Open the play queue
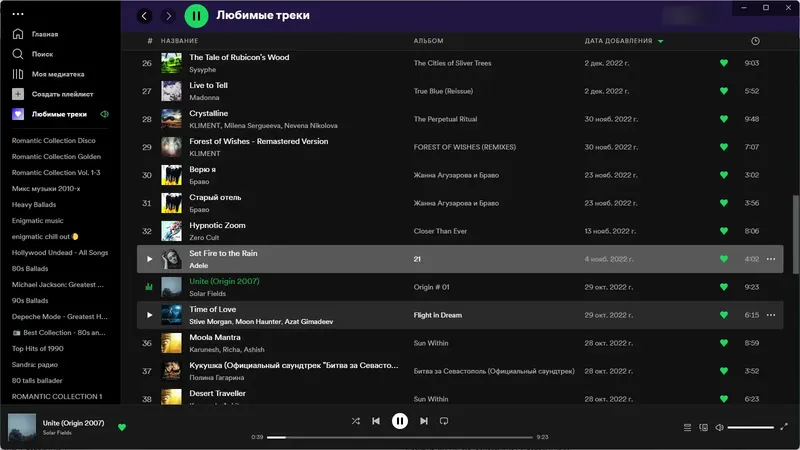The height and width of the screenshot is (450, 800). (x=687, y=428)
